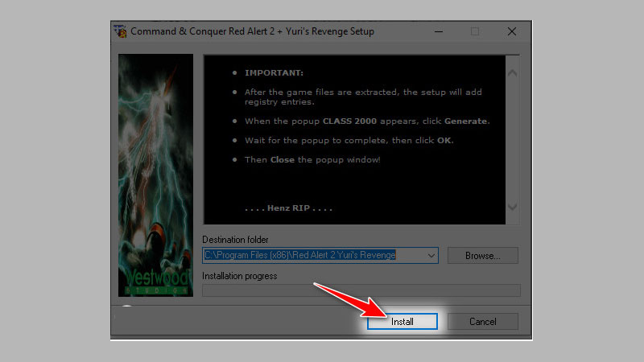Click the 'CLASS 2000' text in the instructions
Viewport: 644px width, 362px height.
pos(349,121)
